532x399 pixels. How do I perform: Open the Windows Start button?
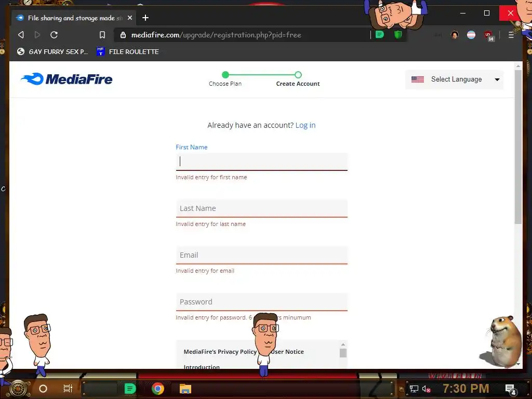coord(18,389)
